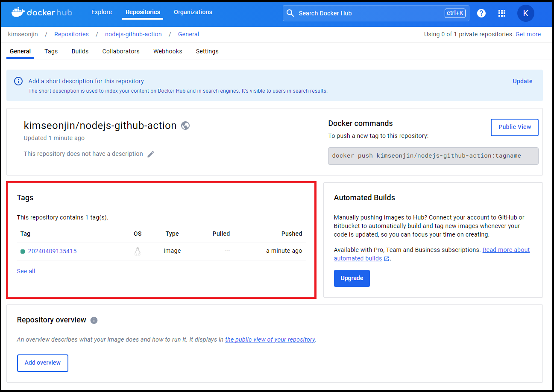Click the nodejs-github-action breadcrumb link
Viewport: 554px width, 392px height.
point(133,34)
